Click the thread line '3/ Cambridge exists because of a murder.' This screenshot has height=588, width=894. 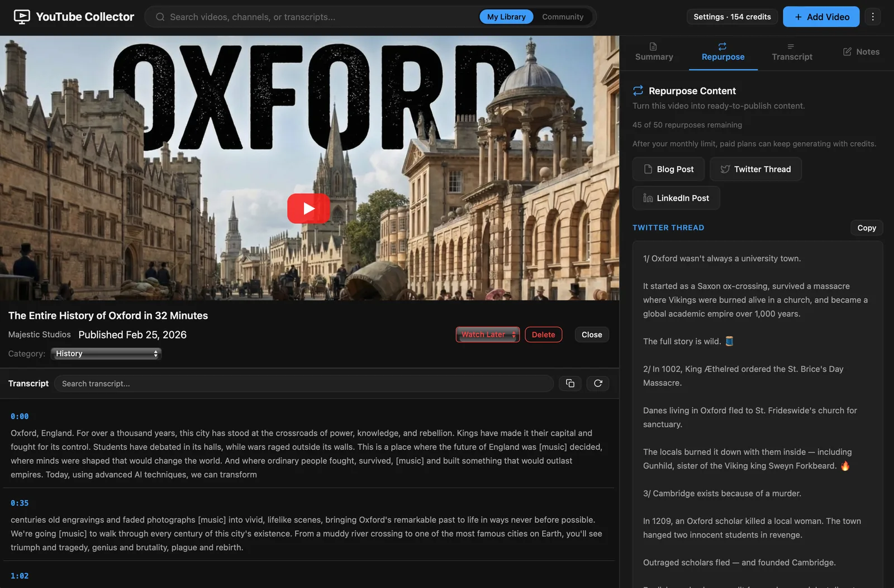click(722, 494)
